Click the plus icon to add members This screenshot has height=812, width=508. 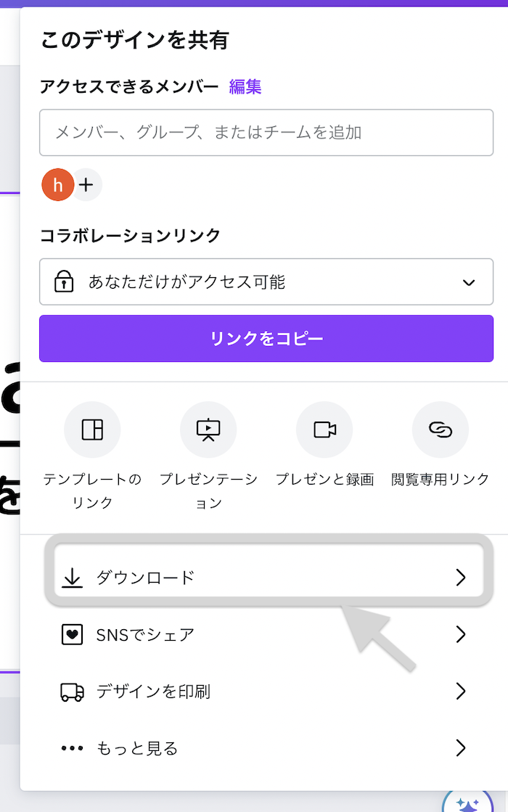[86, 185]
